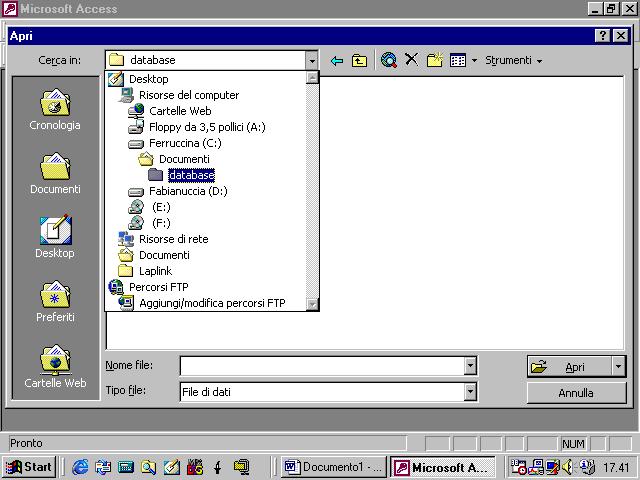Click the taskbar clock showing 17.41
The width and height of the screenshot is (640, 480).
pos(616,467)
